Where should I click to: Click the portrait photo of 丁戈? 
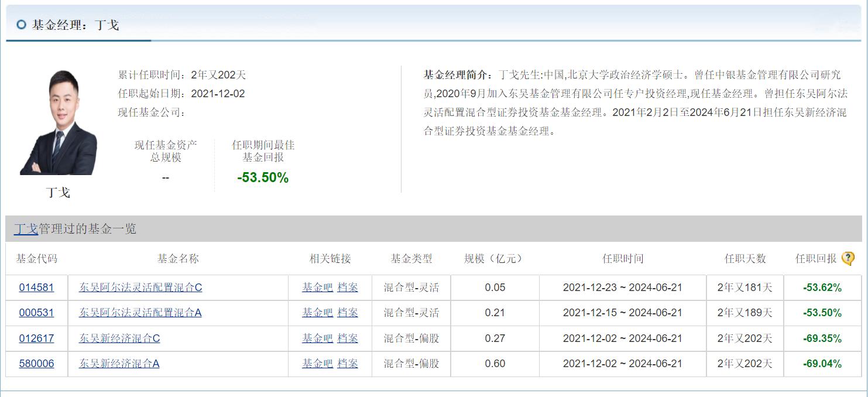click(58, 122)
